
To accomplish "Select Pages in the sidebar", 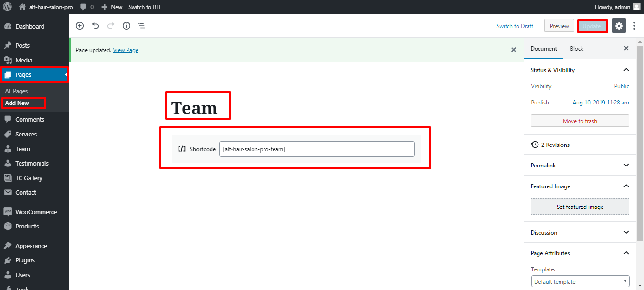I will pos(34,74).
